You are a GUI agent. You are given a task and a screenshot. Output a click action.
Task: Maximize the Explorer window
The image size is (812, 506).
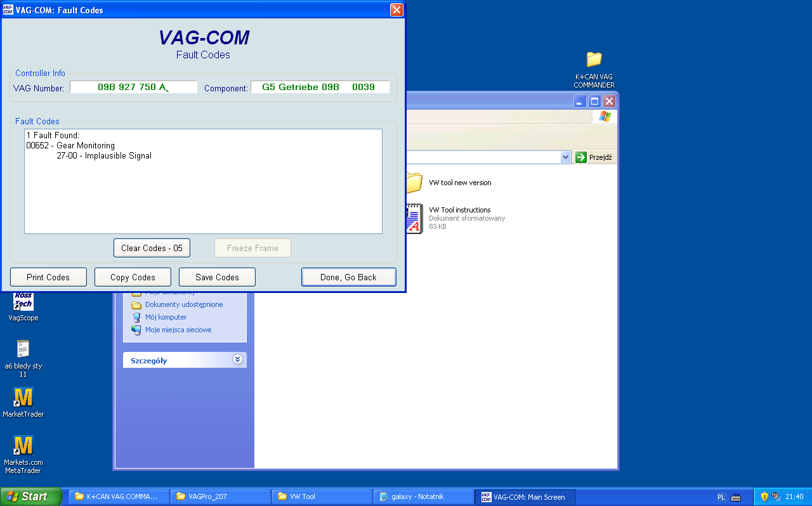pos(594,101)
